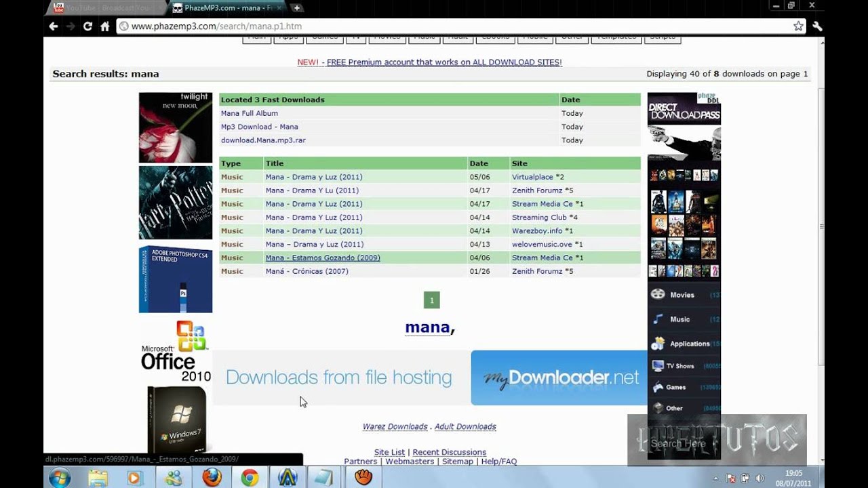This screenshot has height=488, width=868.
Task: Open the Site List footer link
Action: (389, 452)
